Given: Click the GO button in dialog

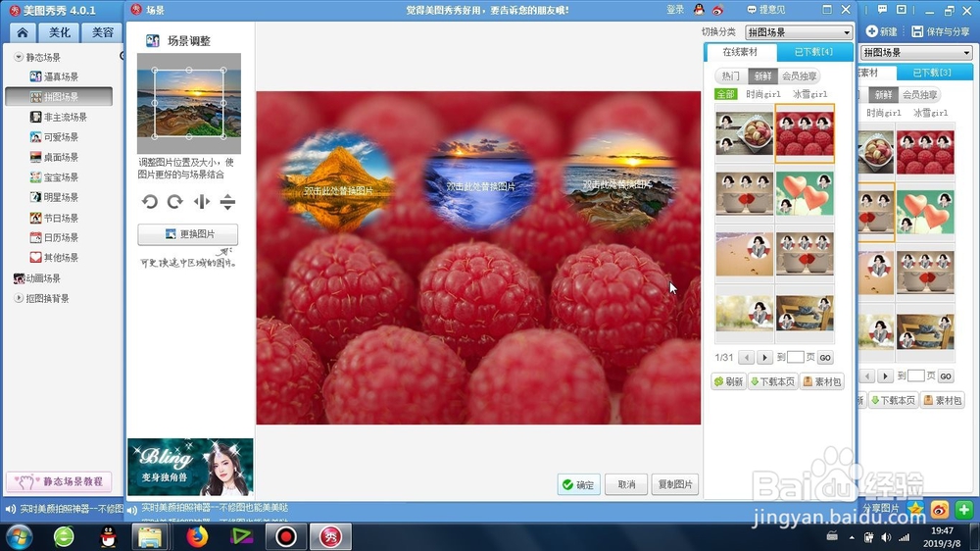Looking at the screenshot, I should [825, 357].
